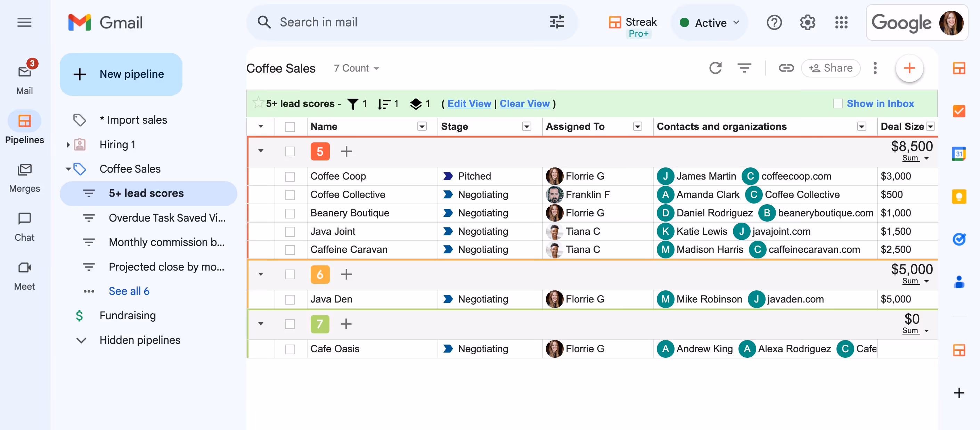Select all boxes in score 5 group
Viewport: 980px width, 430px height.
coord(290,151)
